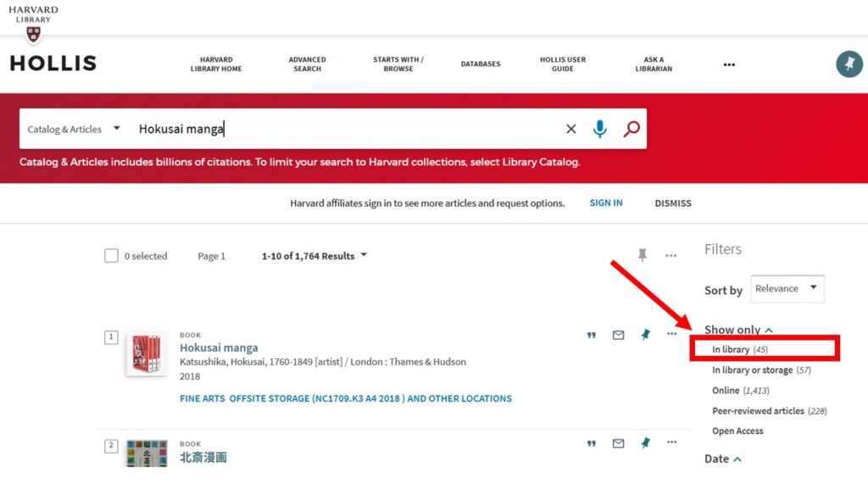The width and height of the screenshot is (868, 488).
Task: Open Sort by Relevance dropdown
Action: (x=787, y=289)
